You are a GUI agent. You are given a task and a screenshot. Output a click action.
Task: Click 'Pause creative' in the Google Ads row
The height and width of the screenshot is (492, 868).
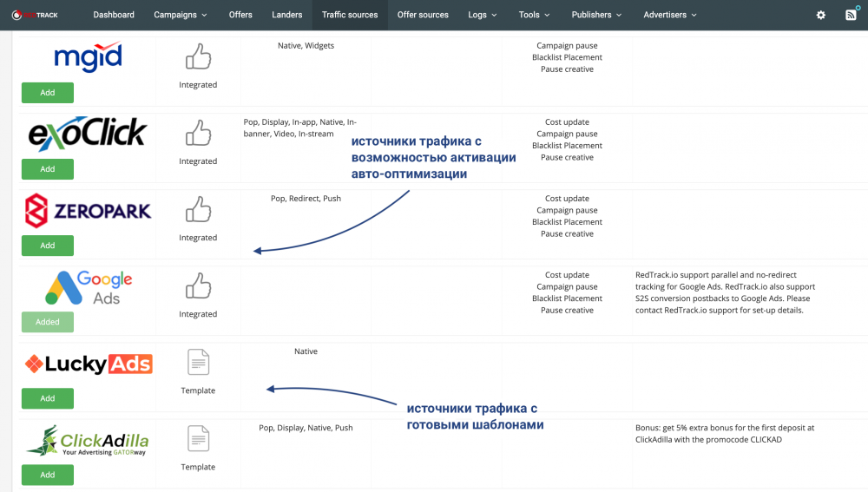click(568, 310)
